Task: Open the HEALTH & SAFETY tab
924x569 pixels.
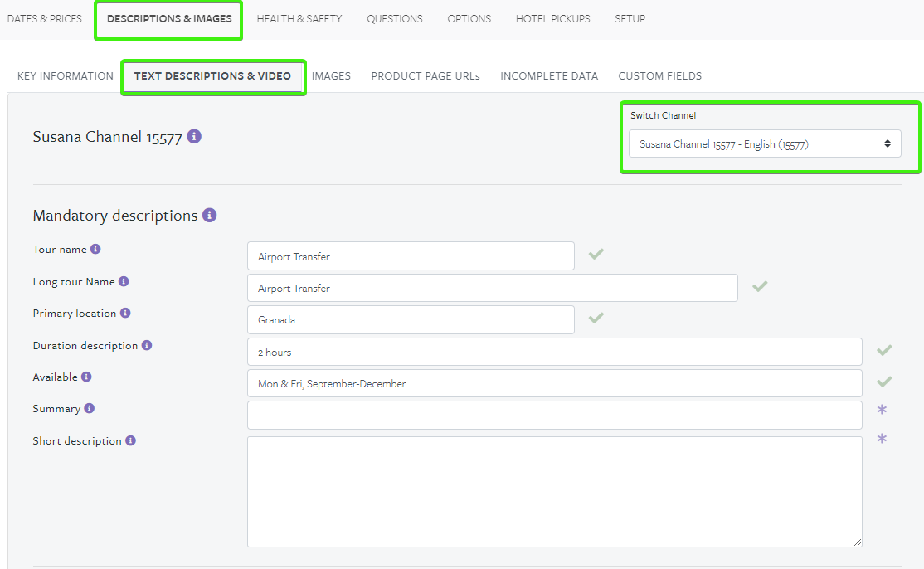Action: 299,18
